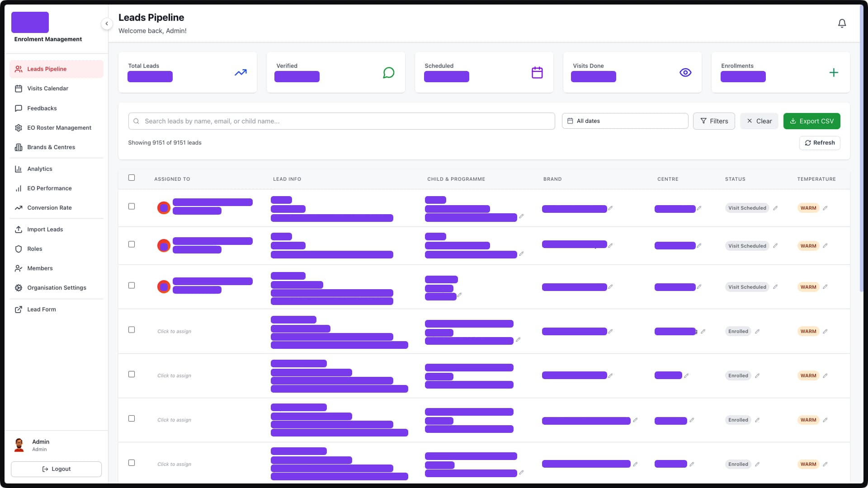Image resolution: width=868 pixels, height=488 pixels.
Task: Click the Export CSV button
Action: coord(811,121)
